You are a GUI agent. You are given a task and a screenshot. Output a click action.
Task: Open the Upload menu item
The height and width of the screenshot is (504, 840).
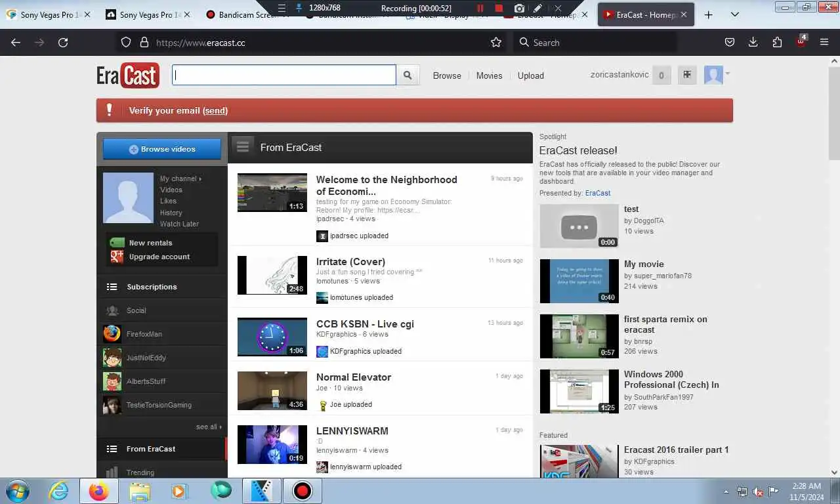(530, 75)
